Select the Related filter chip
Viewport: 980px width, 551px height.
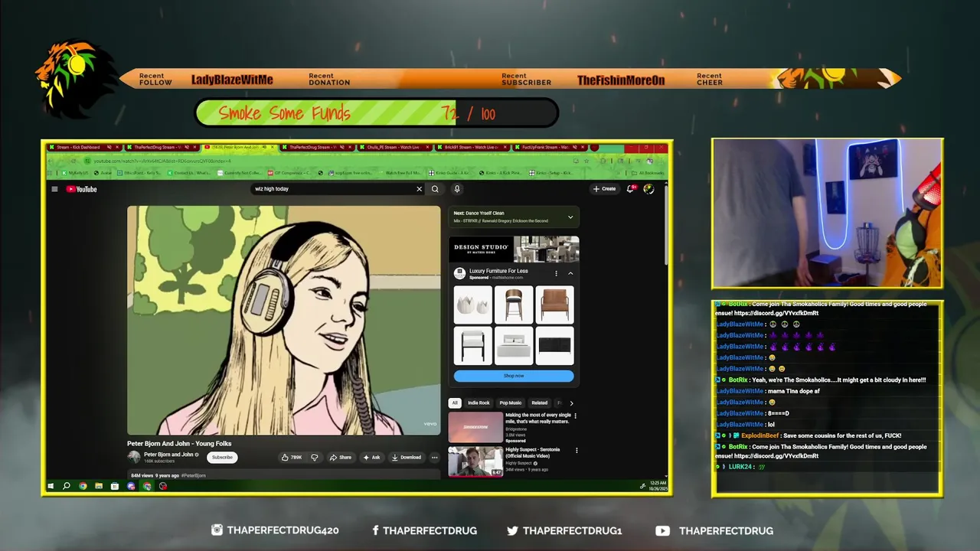tap(540, 403)
